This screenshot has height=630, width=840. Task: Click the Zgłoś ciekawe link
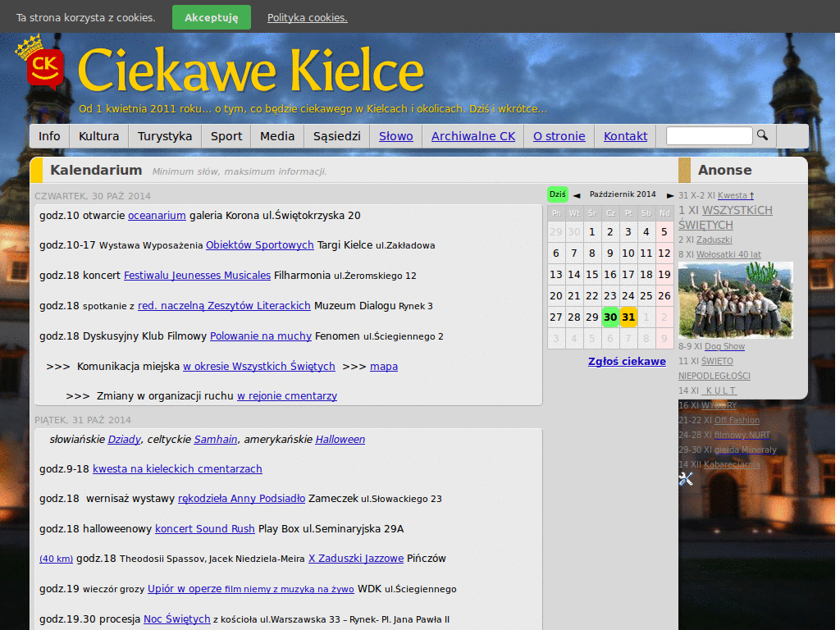[627, 361]
